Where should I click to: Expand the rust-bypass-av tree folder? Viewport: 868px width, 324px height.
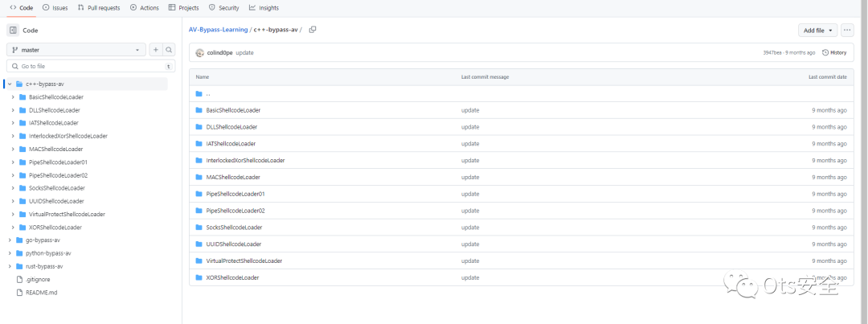pyautogui.click(x=10, y=266)
